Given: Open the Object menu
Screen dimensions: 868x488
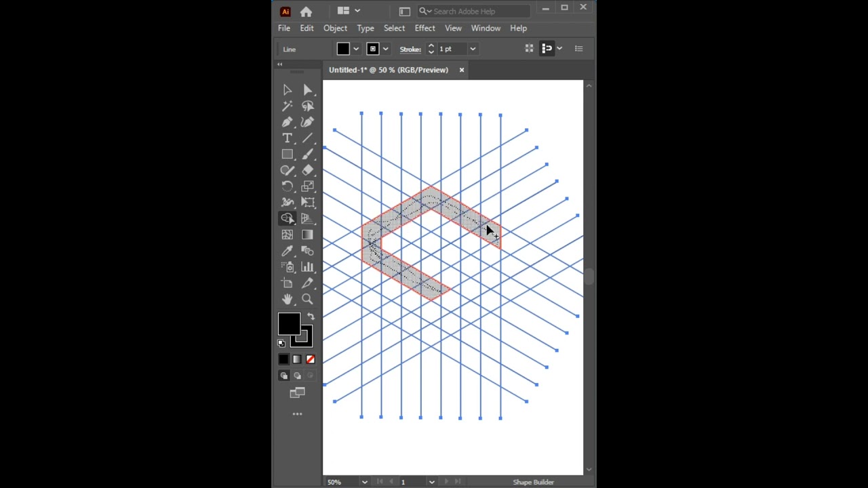Looking at the screenshot, I should pos(335,28).
